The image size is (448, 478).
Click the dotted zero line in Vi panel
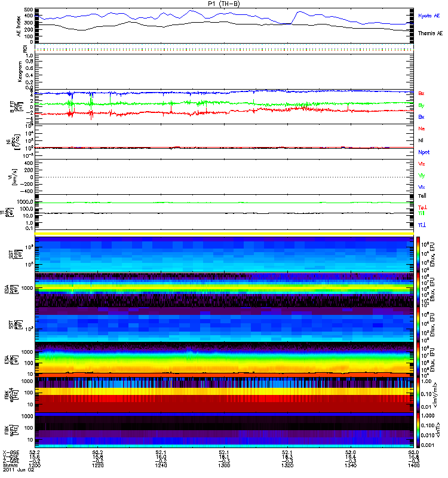224,177
